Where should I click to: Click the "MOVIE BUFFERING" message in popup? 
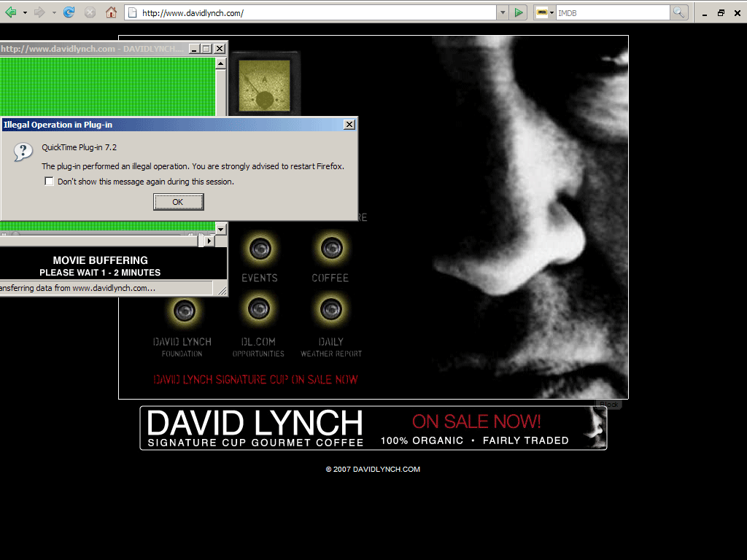(101, 260)
